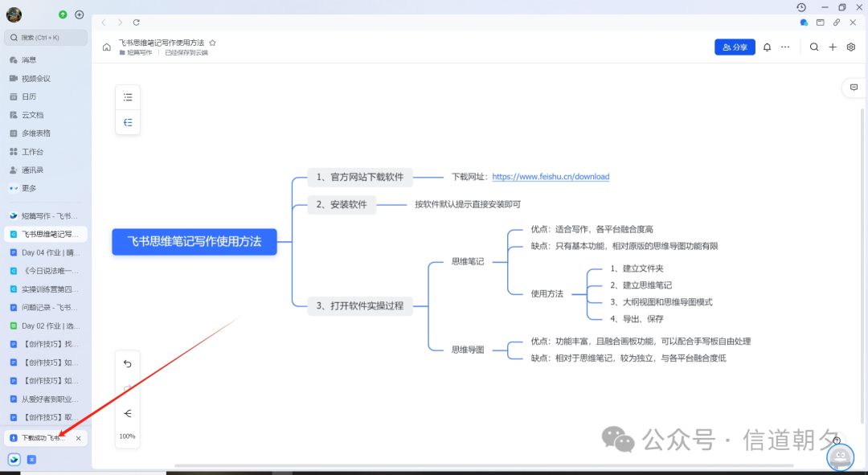Select the root node 飞书思维笔记写作使用方法

pyautogui.click(x=194, y=242)
